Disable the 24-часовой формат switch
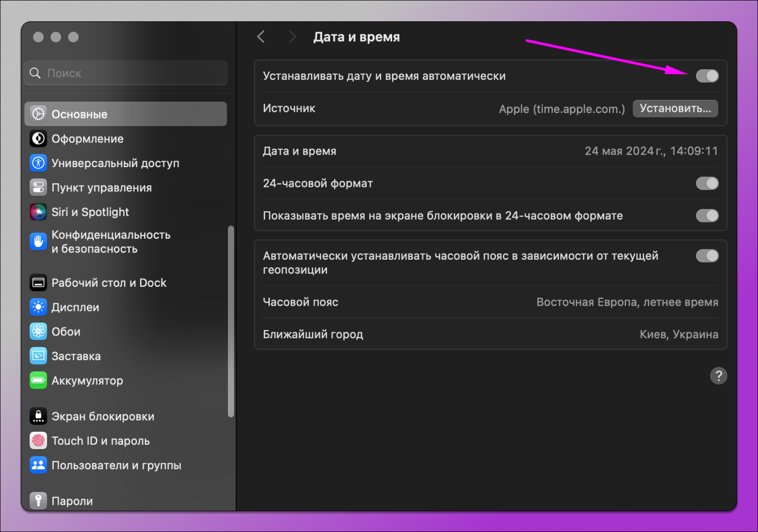Screen dimensions: 758x532 707,183
